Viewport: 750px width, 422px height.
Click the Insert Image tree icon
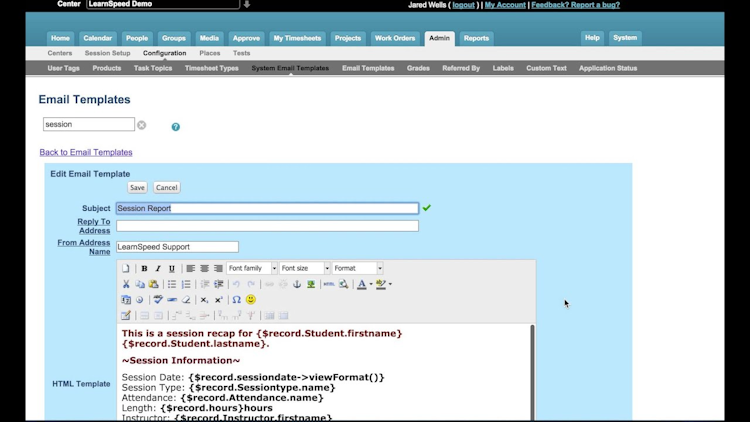(x=311, y=284)
